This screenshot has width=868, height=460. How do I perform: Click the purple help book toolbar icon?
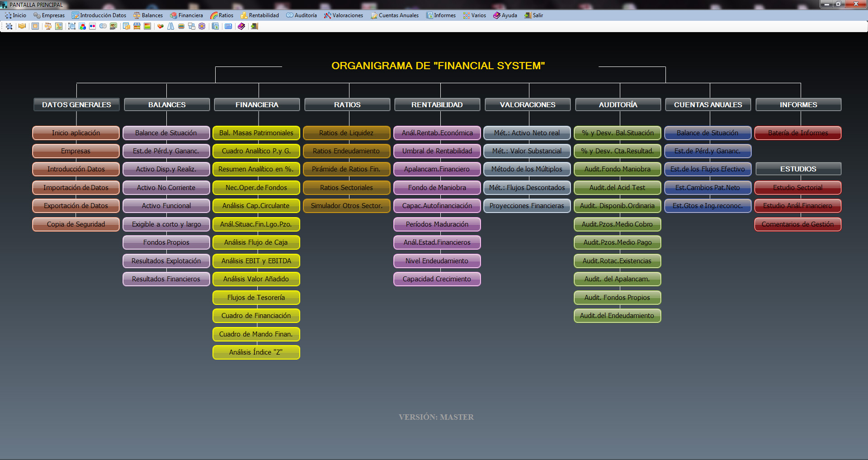click(x=241, y=26)
